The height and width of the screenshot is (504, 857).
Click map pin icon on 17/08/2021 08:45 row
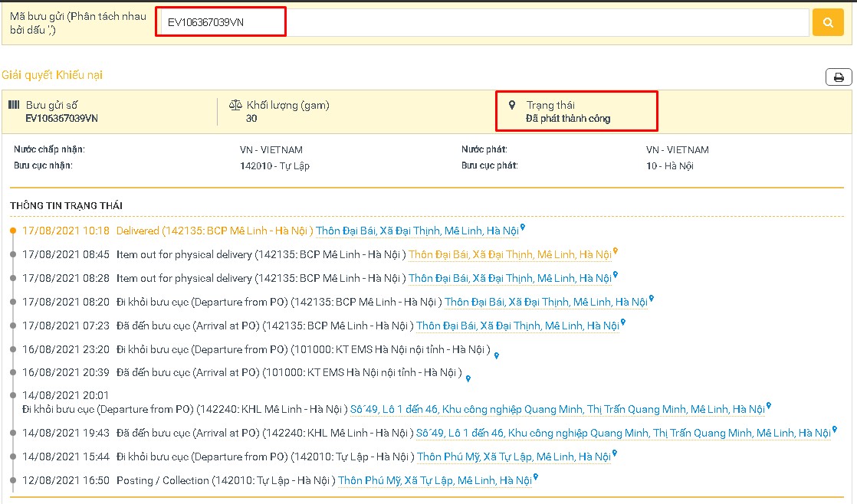[616, 251]
